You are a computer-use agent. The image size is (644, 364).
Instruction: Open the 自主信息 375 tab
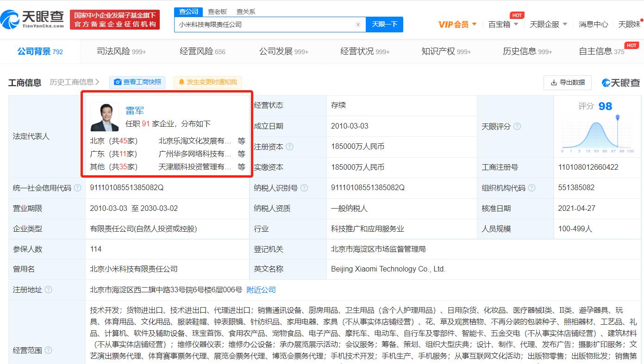point(601,51)
